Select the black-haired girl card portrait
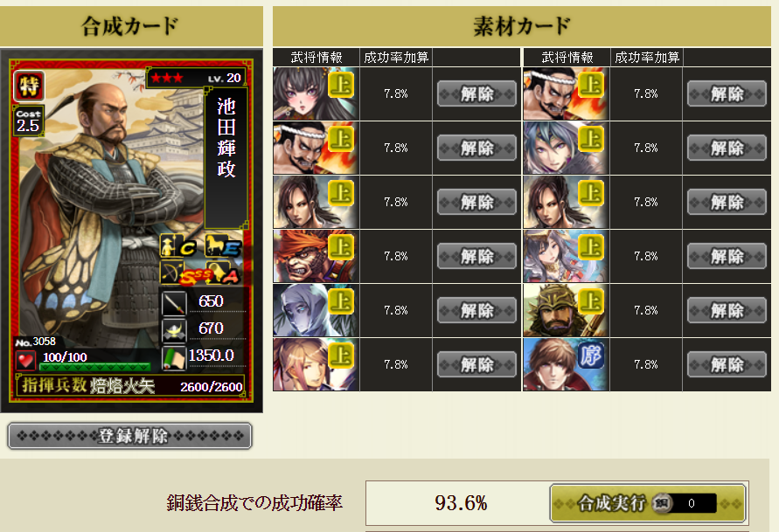Image resolution: width=779 pixels, height=532 pixels. pos(316,93)
